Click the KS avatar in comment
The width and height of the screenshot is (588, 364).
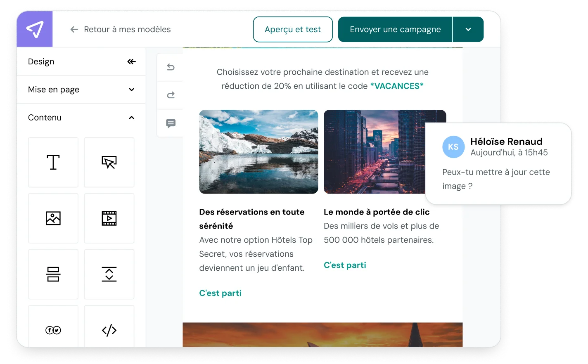click(453, 147)
